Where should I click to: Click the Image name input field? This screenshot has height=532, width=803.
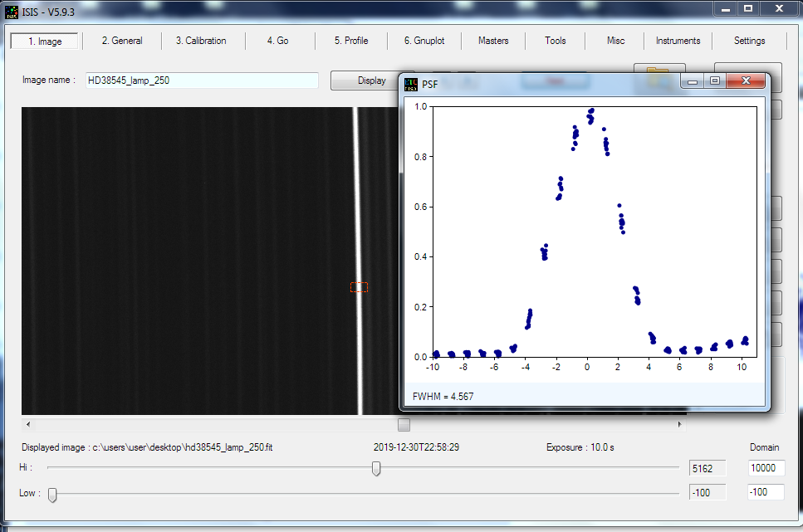202,81
